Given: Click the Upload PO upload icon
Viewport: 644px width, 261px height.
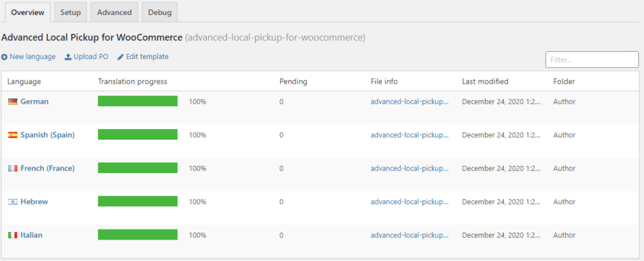Looking at the screenshot, I should click(x=69, y=57).
